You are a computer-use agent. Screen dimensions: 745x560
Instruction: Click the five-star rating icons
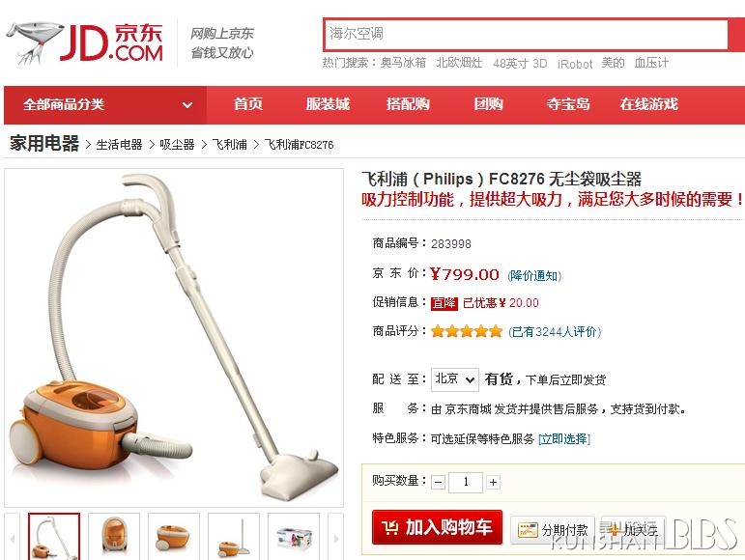pos(466,331)
